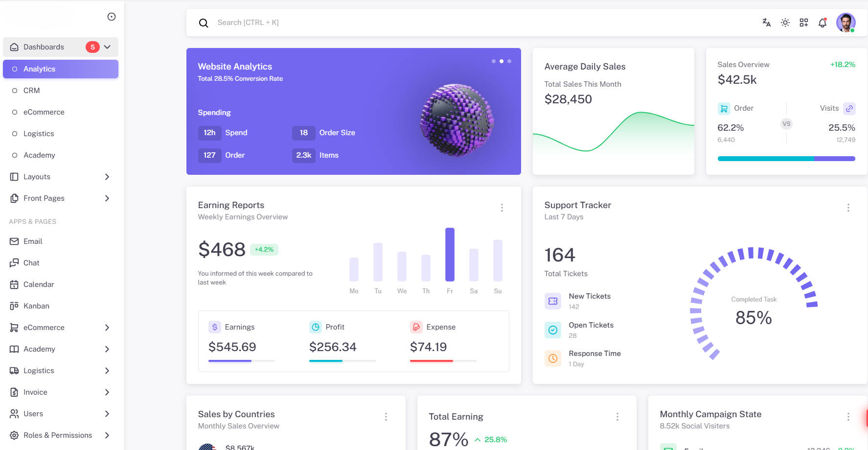Viewport: 868px width, 450px height.
Task: Click the Visits link icon in Sales Overview
Action: [850, 108]
